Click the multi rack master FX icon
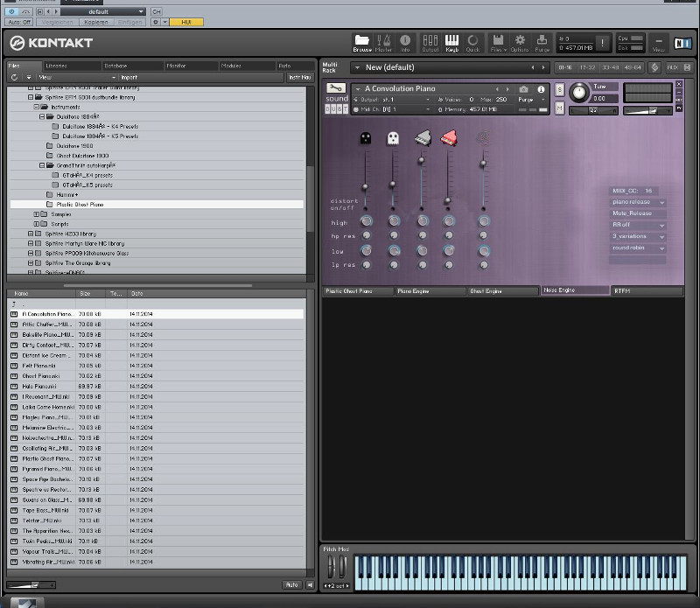The width and height of the screenshot is (700, 608). pos(654,67)
